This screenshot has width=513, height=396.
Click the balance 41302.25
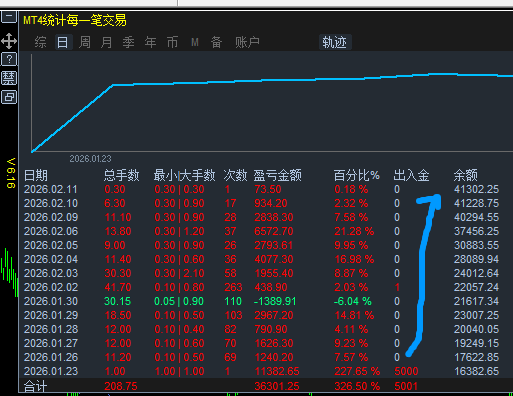tap(476, 189)
